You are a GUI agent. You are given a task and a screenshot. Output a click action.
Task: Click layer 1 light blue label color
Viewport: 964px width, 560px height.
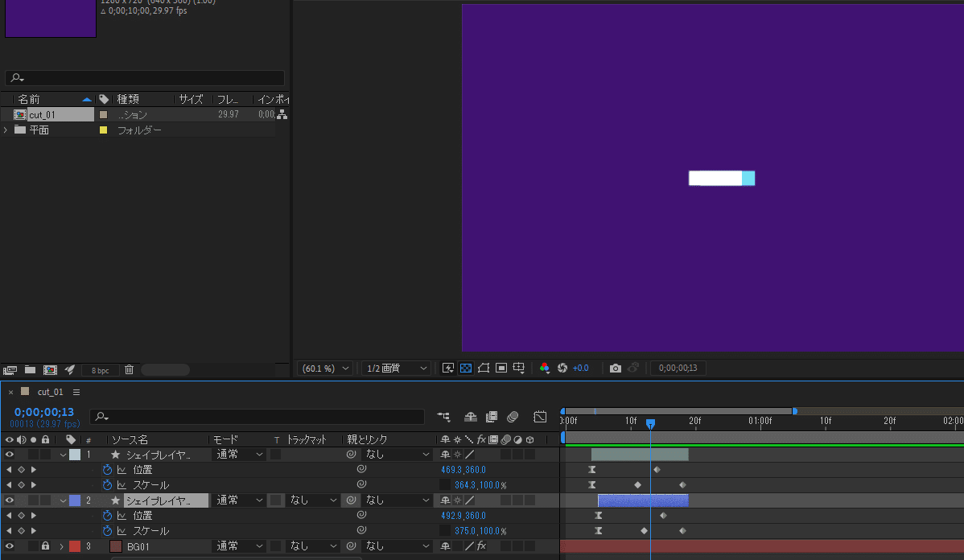75,455
